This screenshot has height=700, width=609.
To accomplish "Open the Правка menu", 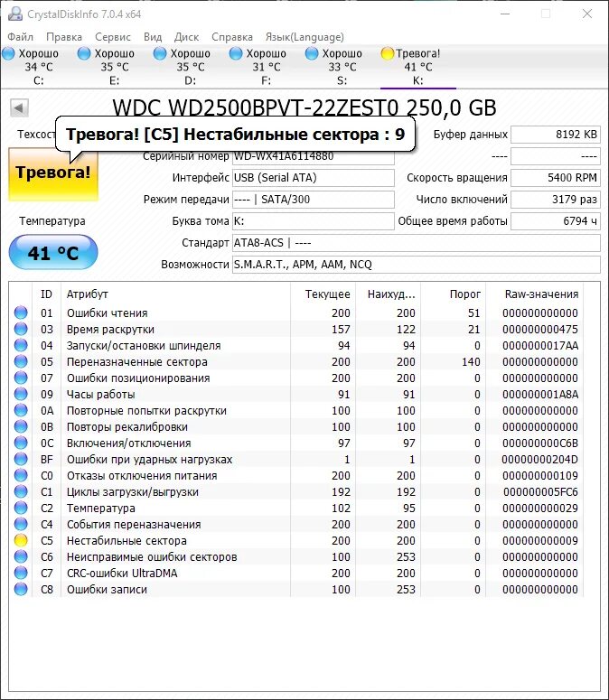I will (x=64, y=37).
